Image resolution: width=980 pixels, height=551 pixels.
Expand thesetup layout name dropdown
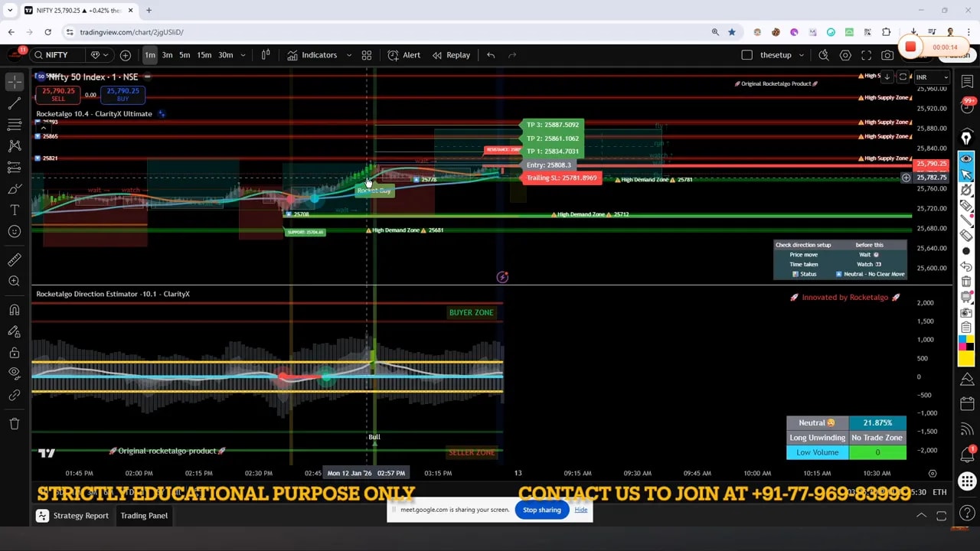[x=801, y=55]
